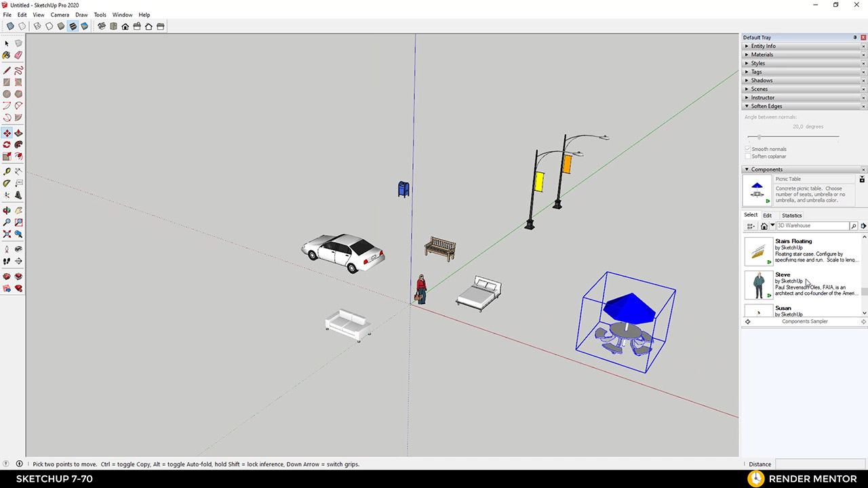Open the Camera menu
Screen dimensions: 868x488
pyautogui.click(x=60, y=14)
